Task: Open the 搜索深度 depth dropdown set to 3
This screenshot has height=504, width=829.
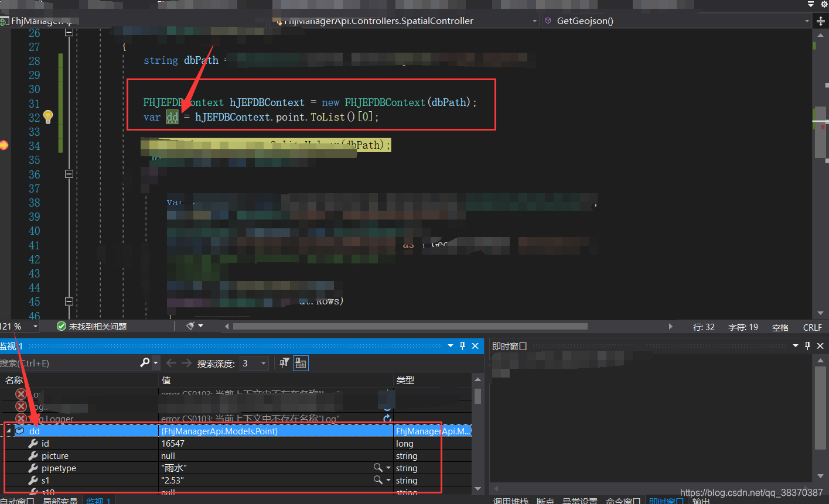Action: click(262, 363)
